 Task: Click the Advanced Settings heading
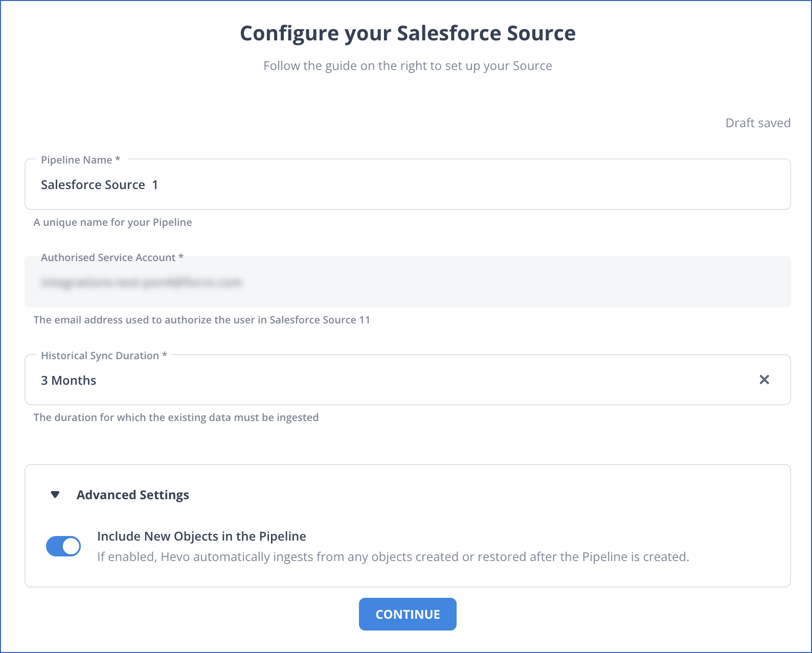(x=132, y=495)
